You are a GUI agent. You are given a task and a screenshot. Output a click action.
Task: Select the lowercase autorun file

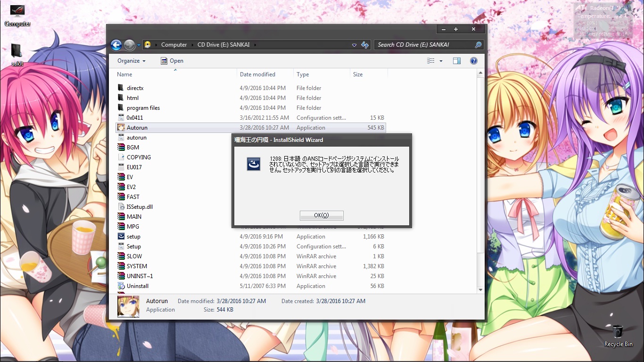point(136,138)
